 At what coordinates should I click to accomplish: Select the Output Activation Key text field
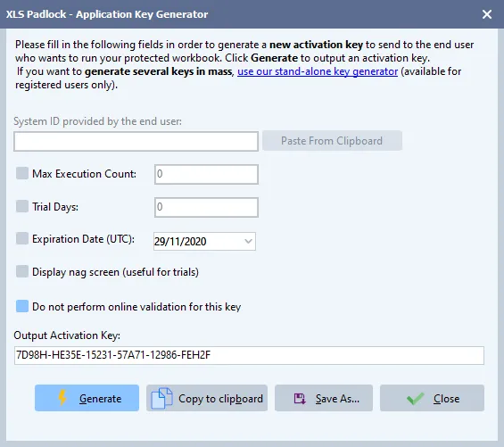click(x=249, y=355)
